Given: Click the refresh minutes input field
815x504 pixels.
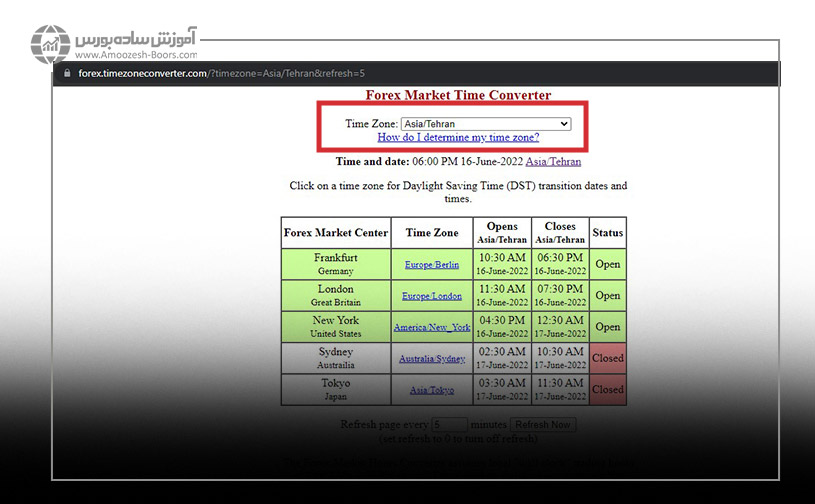Looking at the screenshot, I should (x=450, y=425).
